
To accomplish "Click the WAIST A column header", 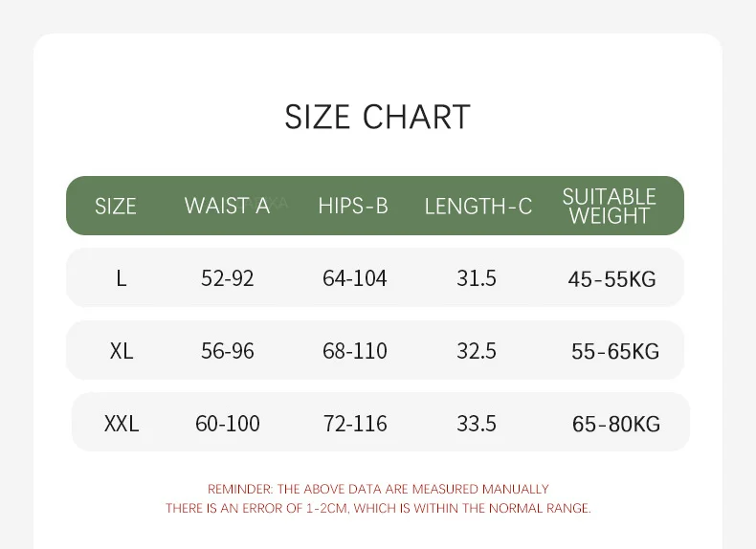I will click(227, 206).
